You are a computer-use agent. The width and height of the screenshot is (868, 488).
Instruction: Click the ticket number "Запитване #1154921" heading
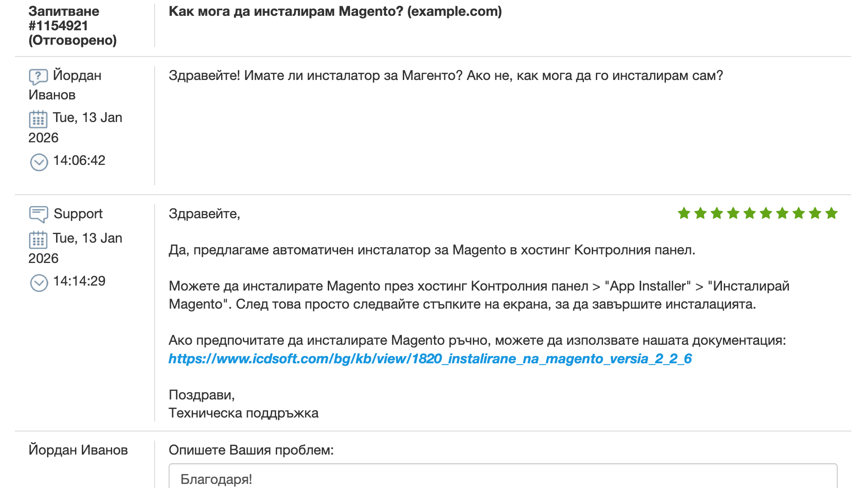click(x=64, y=19)
